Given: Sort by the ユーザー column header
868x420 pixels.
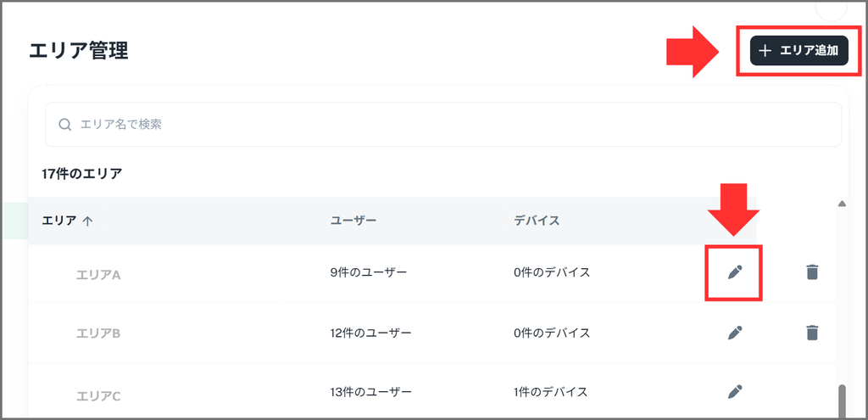Looking at the screenshot, I should point(353,221).
